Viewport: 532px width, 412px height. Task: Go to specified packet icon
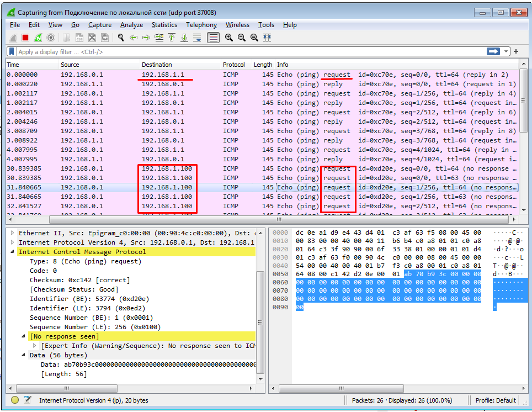coord(159,38)
